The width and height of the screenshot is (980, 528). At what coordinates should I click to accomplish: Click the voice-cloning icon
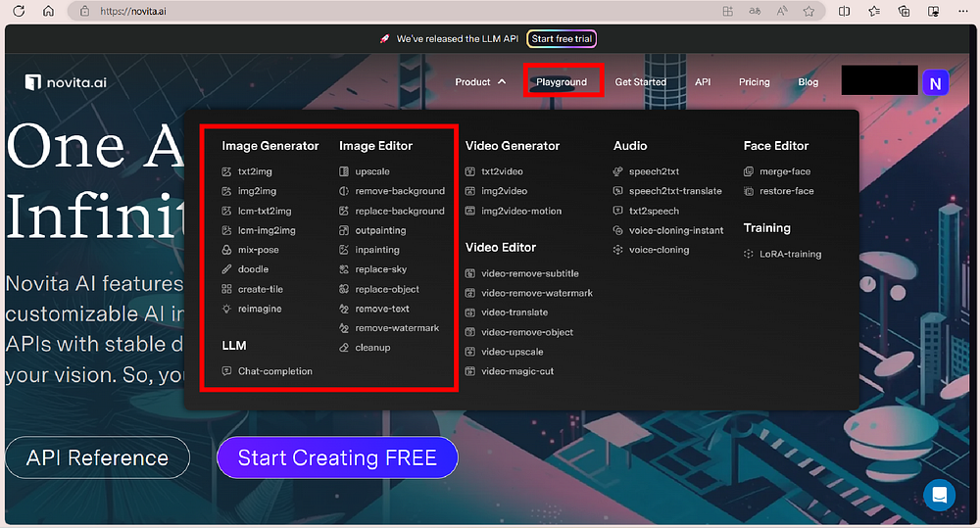(617, 250)
